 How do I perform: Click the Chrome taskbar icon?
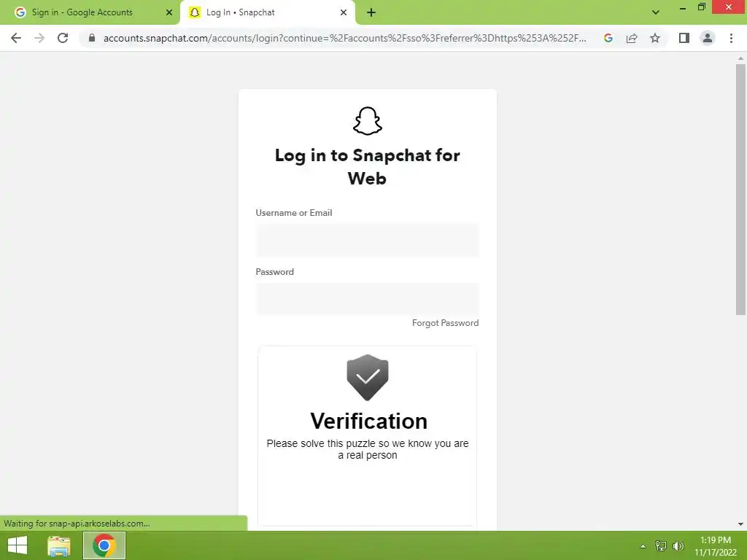(104, 545)
